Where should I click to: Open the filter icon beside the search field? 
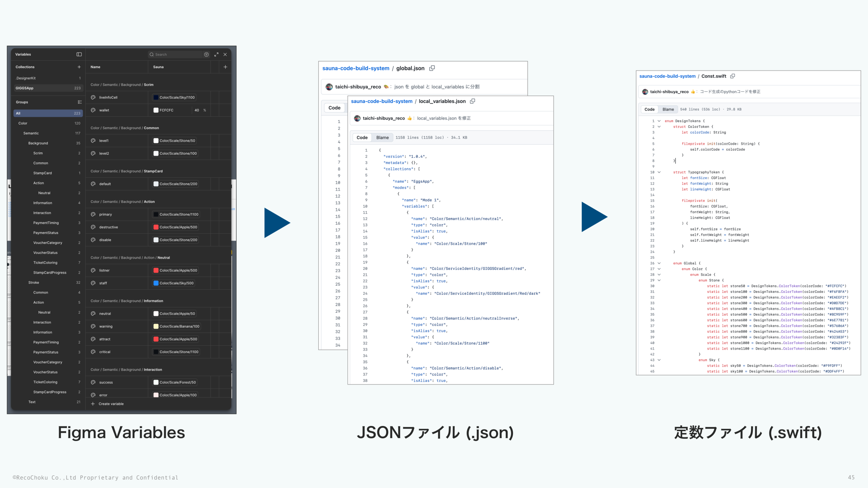point(206,55)
